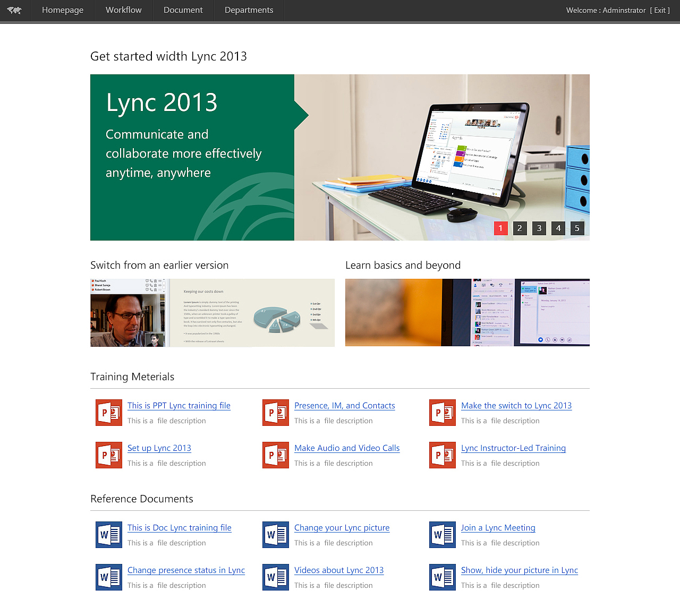
Task: Click file description under 'Join a Lync Meeting'
Action: coord(500,543)
